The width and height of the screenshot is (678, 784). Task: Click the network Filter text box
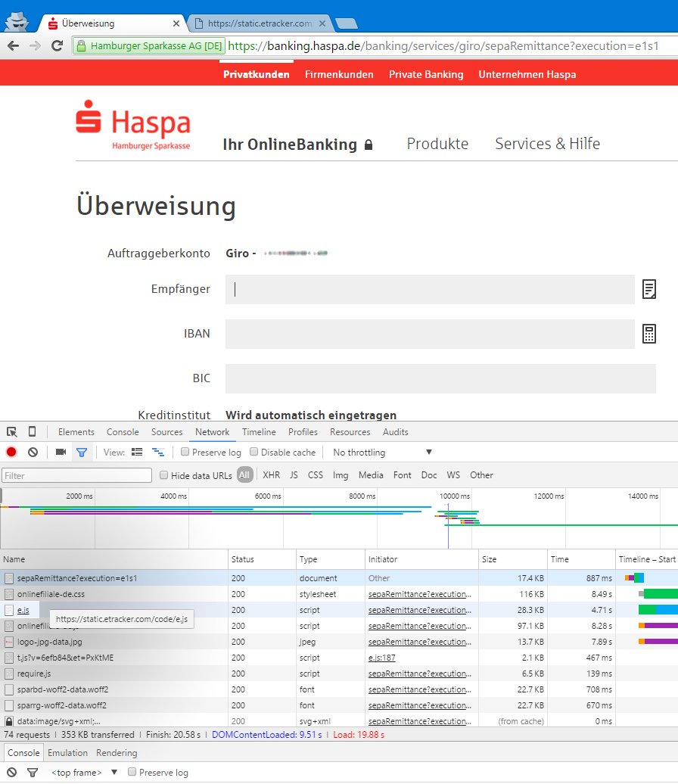[77, 475]
